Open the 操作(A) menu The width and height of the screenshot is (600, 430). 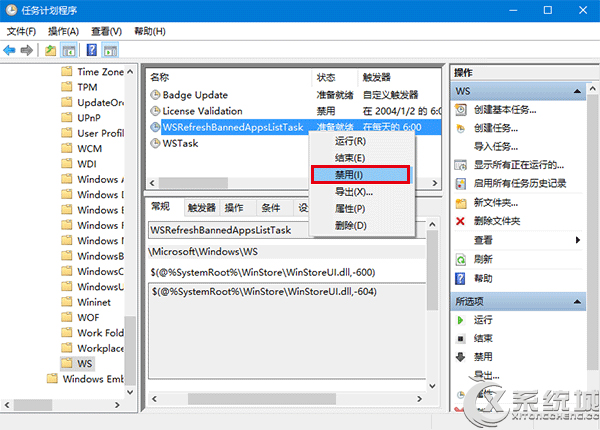click(64, 31)
